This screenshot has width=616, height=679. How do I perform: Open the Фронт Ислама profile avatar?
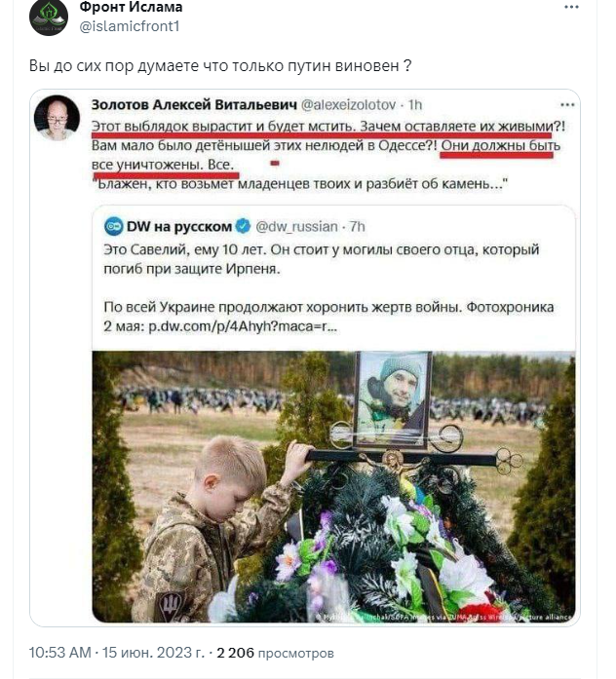(x=49, y=17)
